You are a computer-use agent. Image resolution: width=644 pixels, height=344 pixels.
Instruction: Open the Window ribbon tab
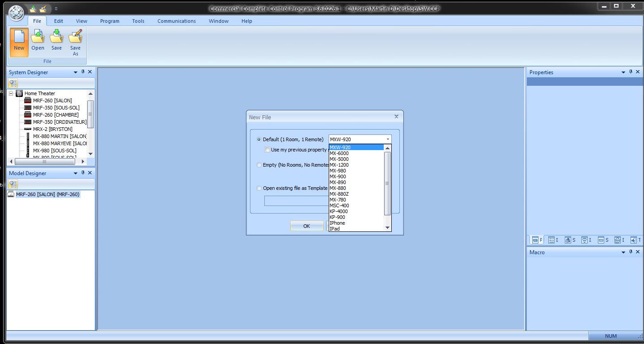(219, 21)
